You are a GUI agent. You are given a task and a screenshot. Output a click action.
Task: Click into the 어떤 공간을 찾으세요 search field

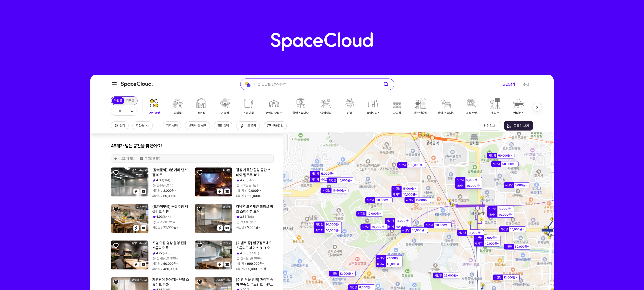point(317,84)
